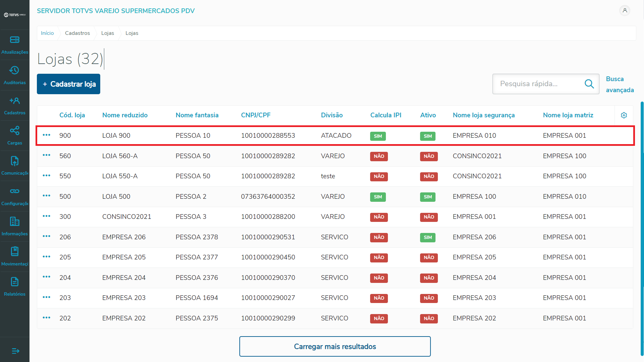Click Carregar mais resultados button
This screenshot has height=362, width=644.
pos(335,347)
